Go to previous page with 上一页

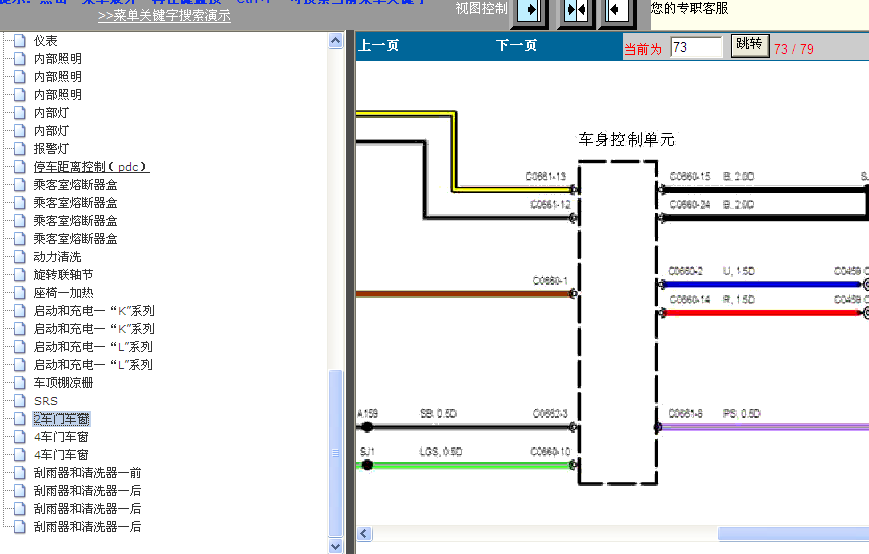[x=379, y=45]
